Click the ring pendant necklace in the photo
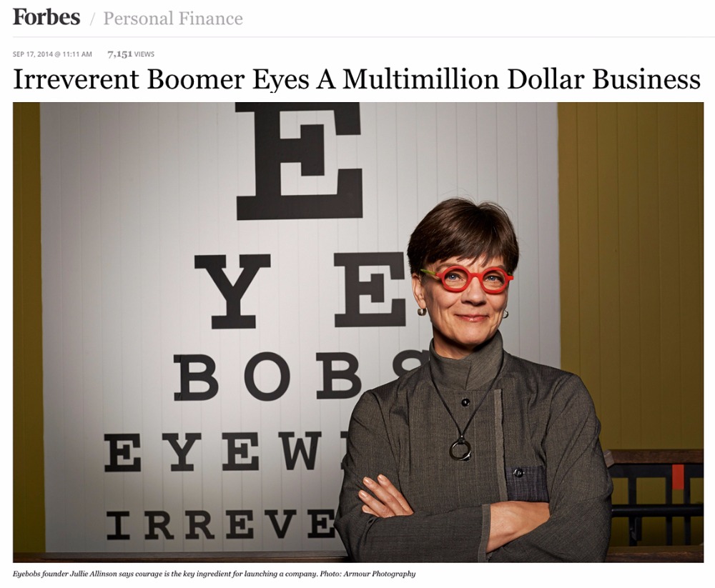 460,449
